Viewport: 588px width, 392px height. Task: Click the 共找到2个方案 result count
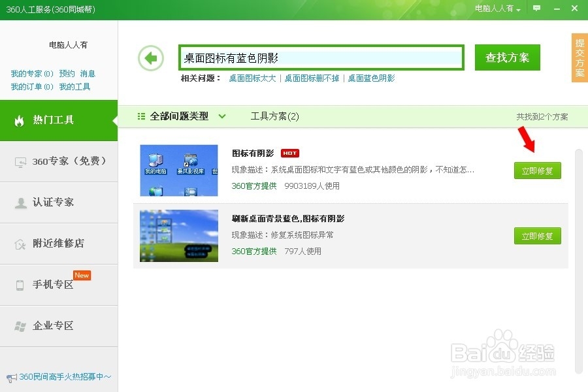542,117
